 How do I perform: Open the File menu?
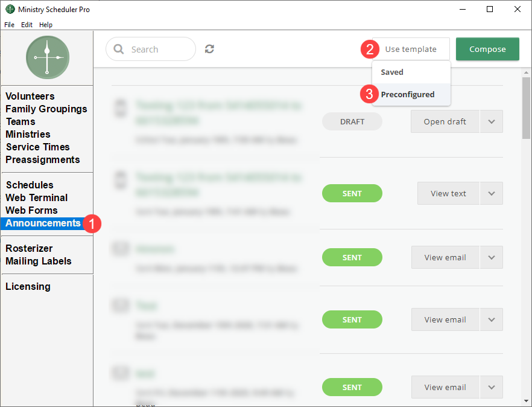(x=9, y=25)
